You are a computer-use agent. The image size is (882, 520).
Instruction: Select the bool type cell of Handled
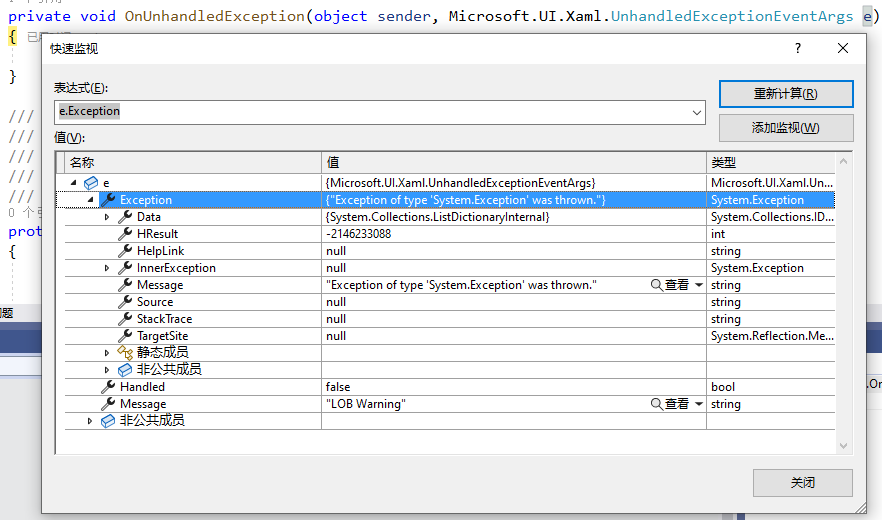pos(771,387)
